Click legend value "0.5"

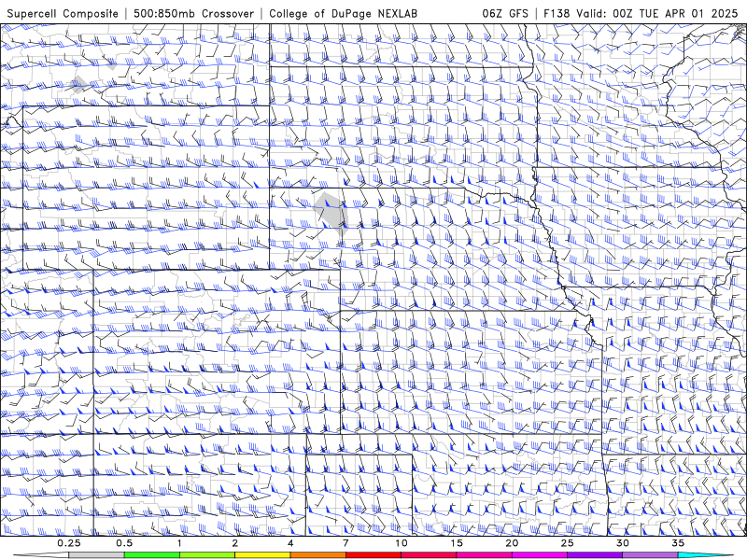click(124, 543)
